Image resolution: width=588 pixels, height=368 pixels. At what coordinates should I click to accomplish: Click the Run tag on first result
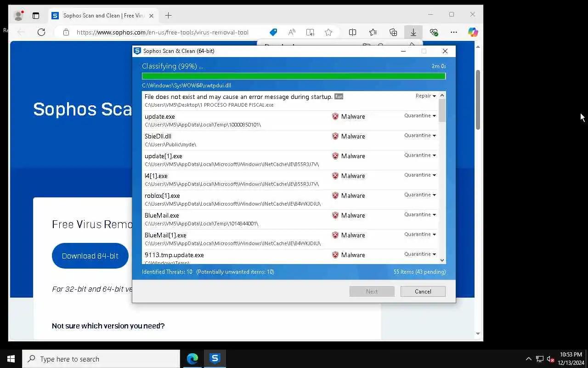click(x=339, y=97)
